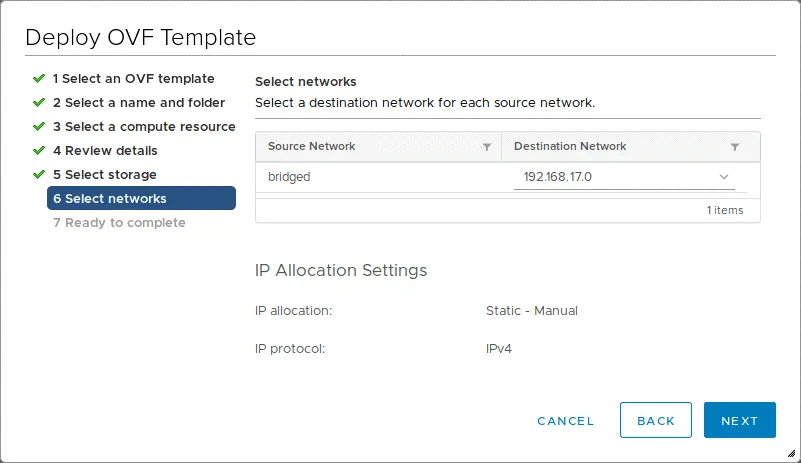Select the bridged source network row
The image size is (801, 463).
[378, 177]
